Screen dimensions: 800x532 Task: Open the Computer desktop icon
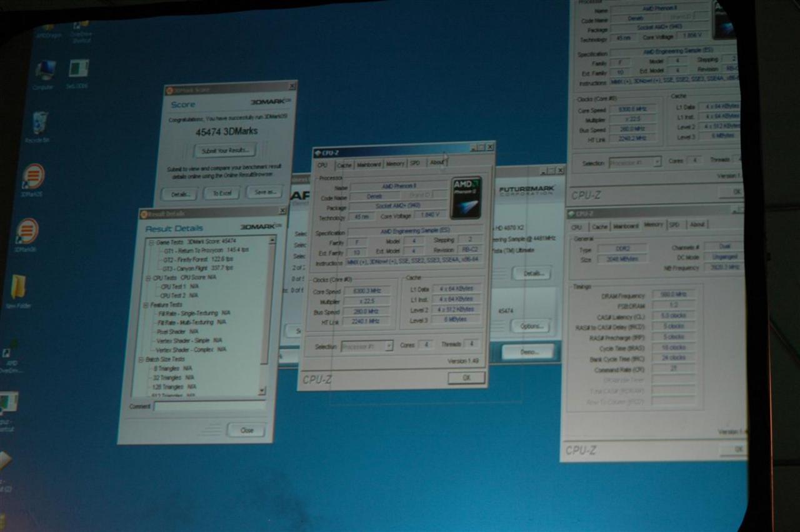pos(44,75)
